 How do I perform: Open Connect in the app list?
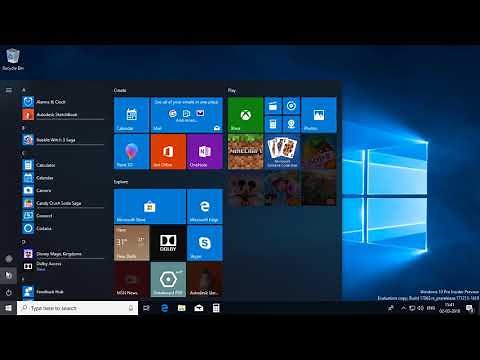[x=63, y=216]
